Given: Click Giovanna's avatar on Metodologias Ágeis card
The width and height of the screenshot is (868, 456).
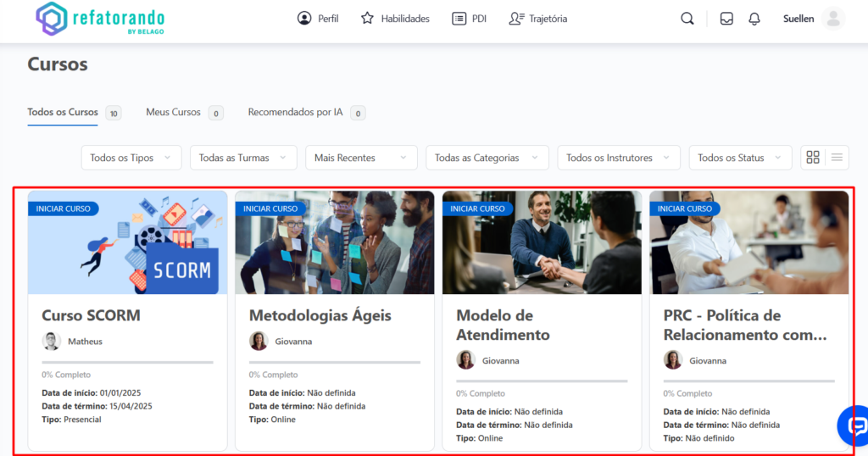Looking at the screenshot, I should coord(259,341).
